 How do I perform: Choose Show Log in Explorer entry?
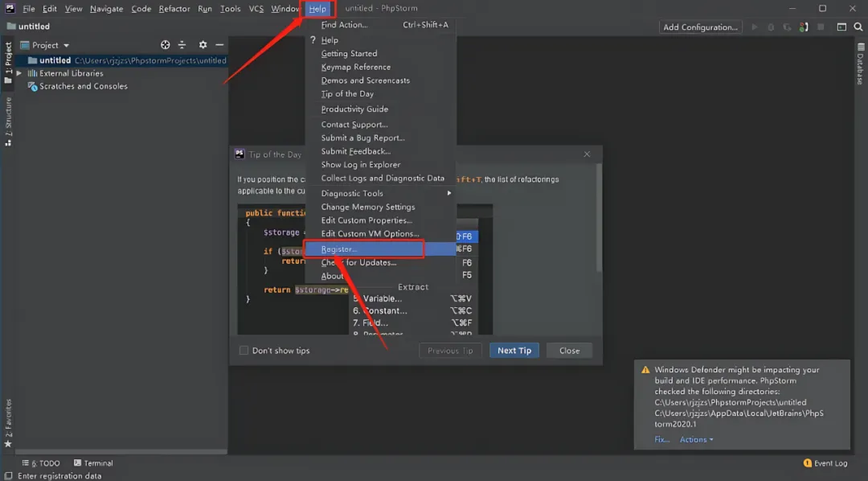click(380, 165)
